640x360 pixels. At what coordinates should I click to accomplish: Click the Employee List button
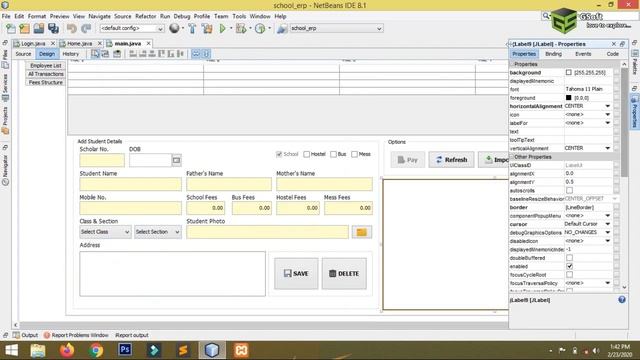(45, 65)
